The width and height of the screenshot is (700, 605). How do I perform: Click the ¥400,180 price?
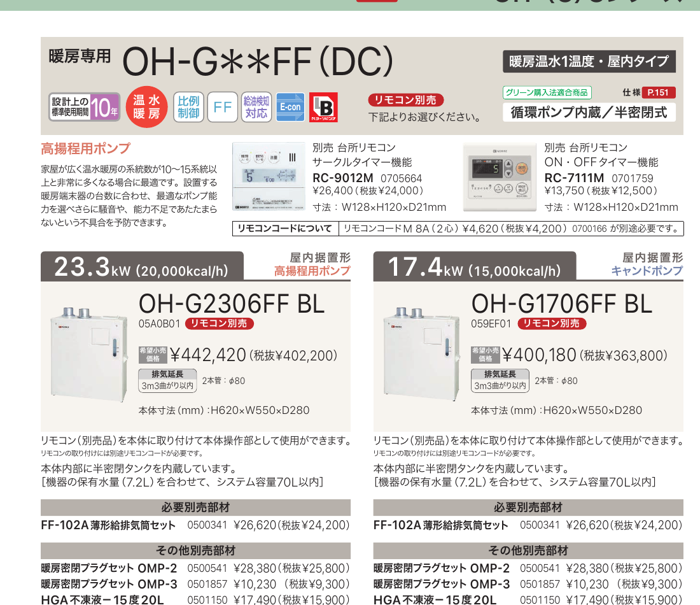tap(539, 355)
